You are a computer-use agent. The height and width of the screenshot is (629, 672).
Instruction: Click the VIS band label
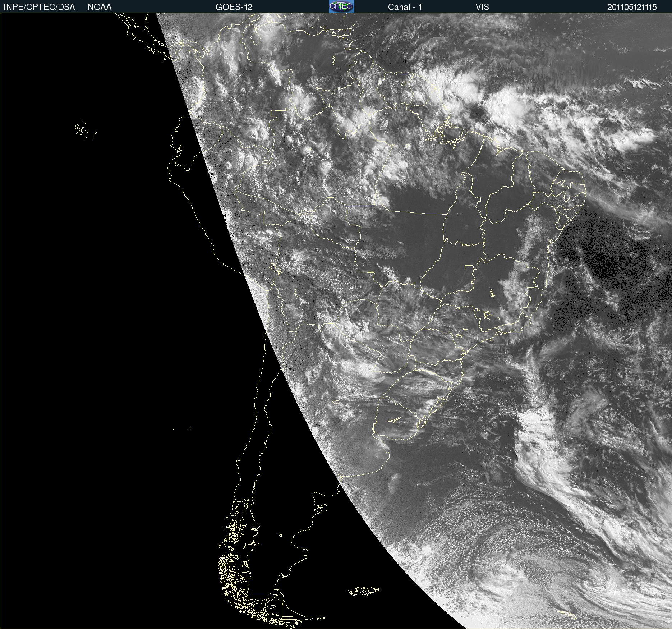coord(482,7)
